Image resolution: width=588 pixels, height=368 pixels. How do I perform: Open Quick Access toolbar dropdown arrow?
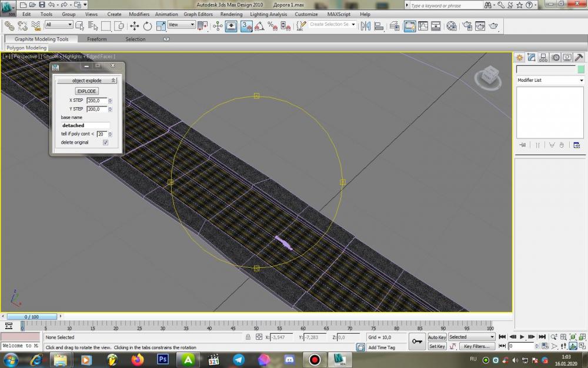point(85,5)
